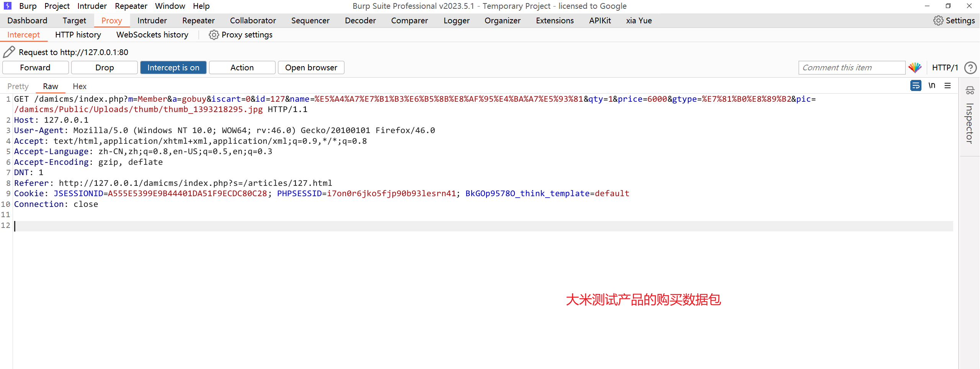Click the pencil edit target icon

[x=9, y=52]
